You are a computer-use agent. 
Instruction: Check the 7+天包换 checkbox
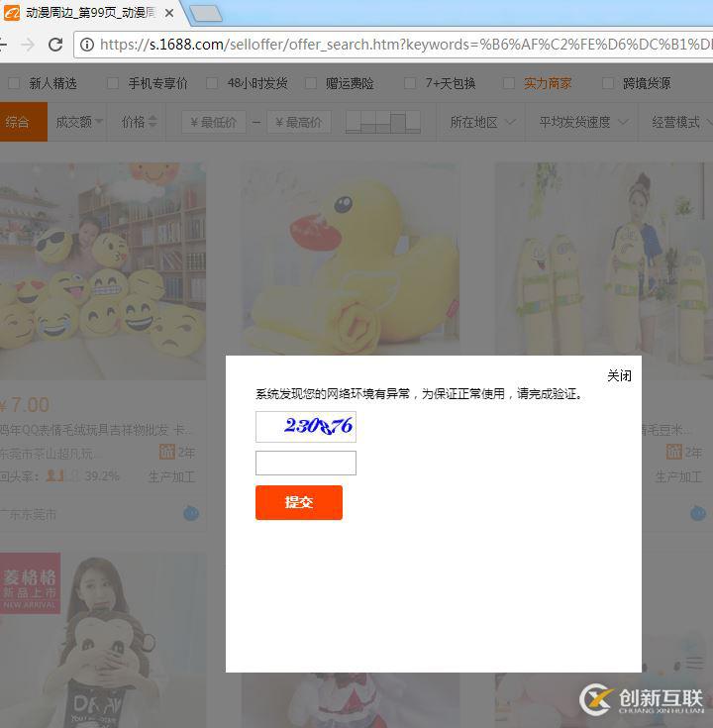[x=410, y=83]
